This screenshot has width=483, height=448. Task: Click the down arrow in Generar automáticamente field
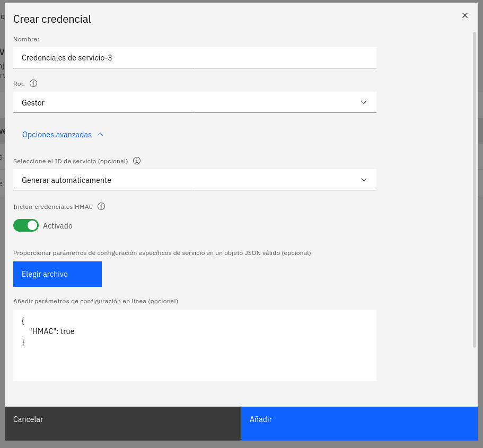(364, 180)
